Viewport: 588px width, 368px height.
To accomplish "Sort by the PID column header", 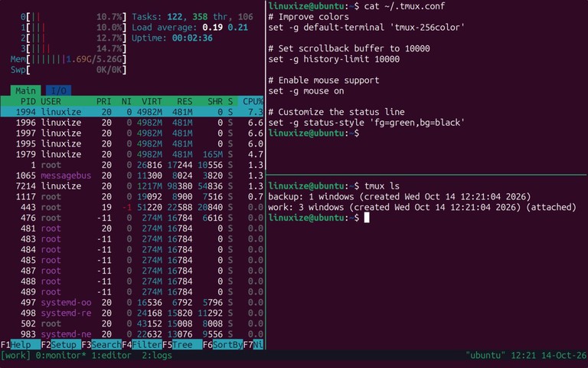I will 28,101.
